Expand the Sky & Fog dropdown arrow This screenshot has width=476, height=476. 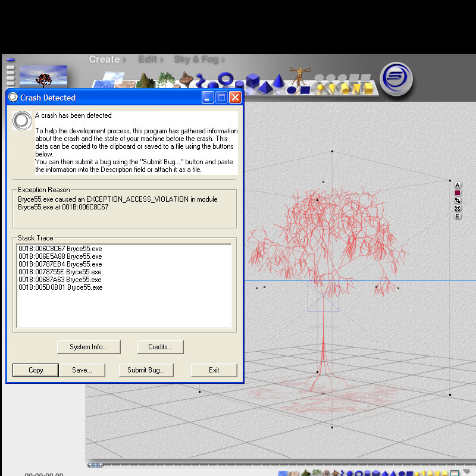pos(223,60)
